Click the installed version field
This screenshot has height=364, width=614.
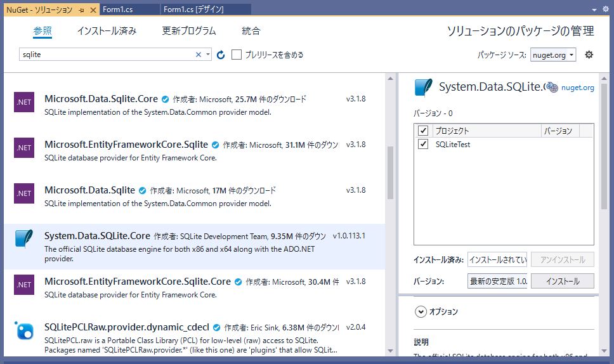497,259
